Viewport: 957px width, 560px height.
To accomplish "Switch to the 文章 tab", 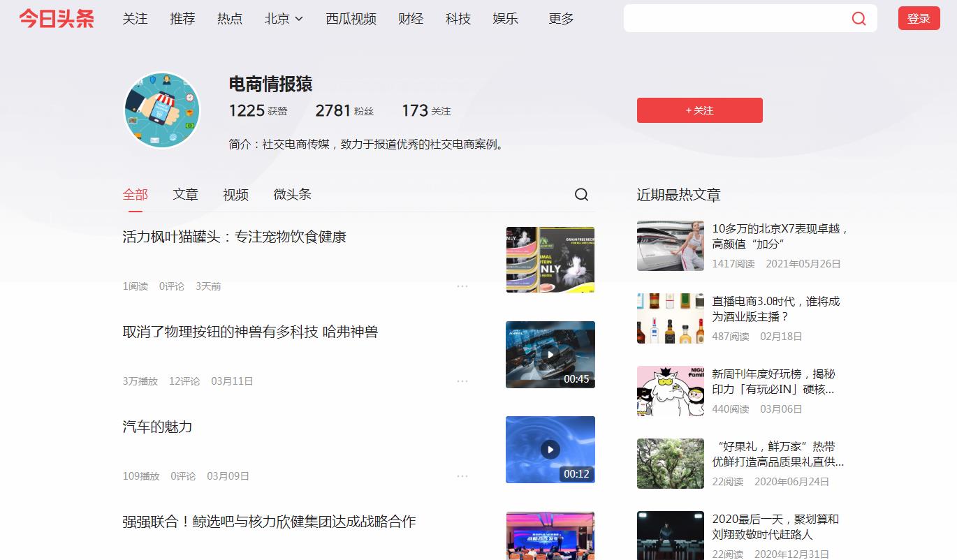I will pyautogui.click(x=185, y=195).
